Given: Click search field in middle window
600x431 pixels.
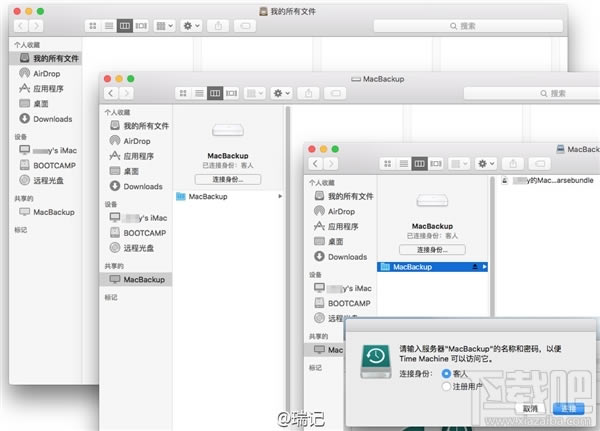Looking at the screenshot, I should click(532, 93).
